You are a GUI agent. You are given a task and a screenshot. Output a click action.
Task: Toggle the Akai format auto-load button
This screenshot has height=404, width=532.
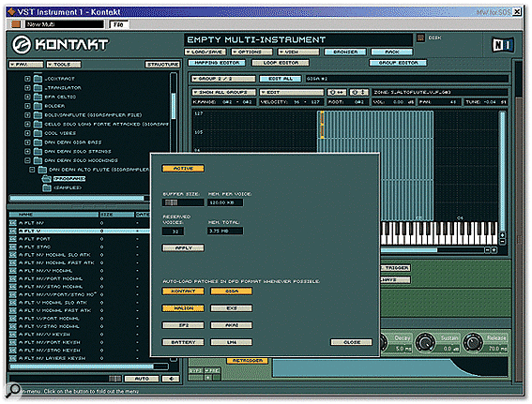point(231,325)
